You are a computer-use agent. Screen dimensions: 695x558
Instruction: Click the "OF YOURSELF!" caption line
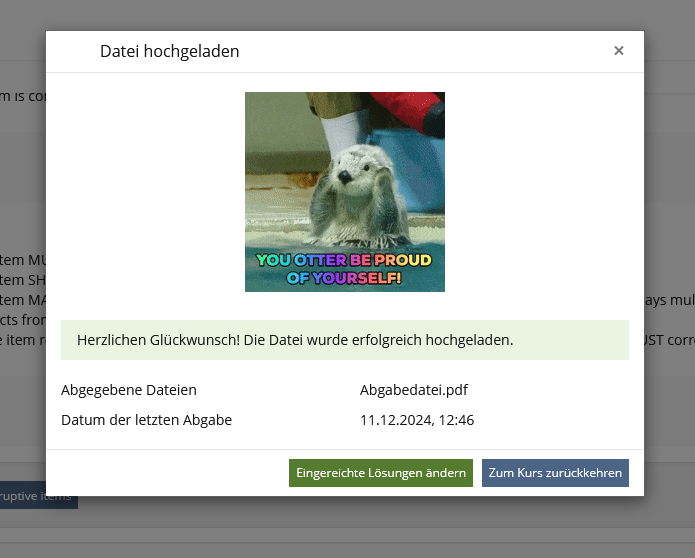coord(343,278)
